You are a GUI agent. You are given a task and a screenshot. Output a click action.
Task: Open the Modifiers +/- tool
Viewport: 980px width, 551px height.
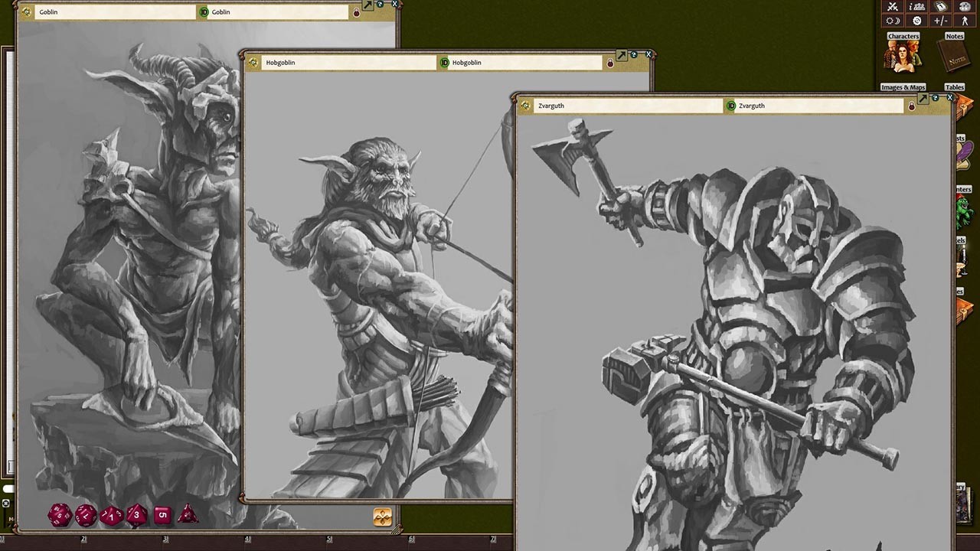941,21
